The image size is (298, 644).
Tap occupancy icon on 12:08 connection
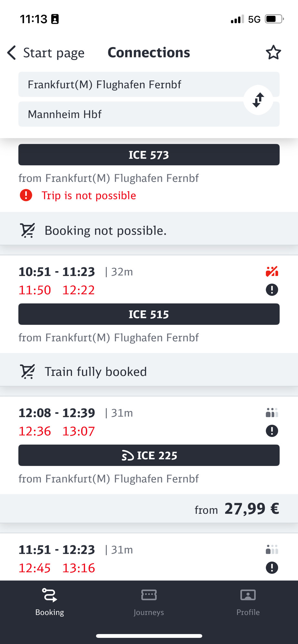coord(272,412)
